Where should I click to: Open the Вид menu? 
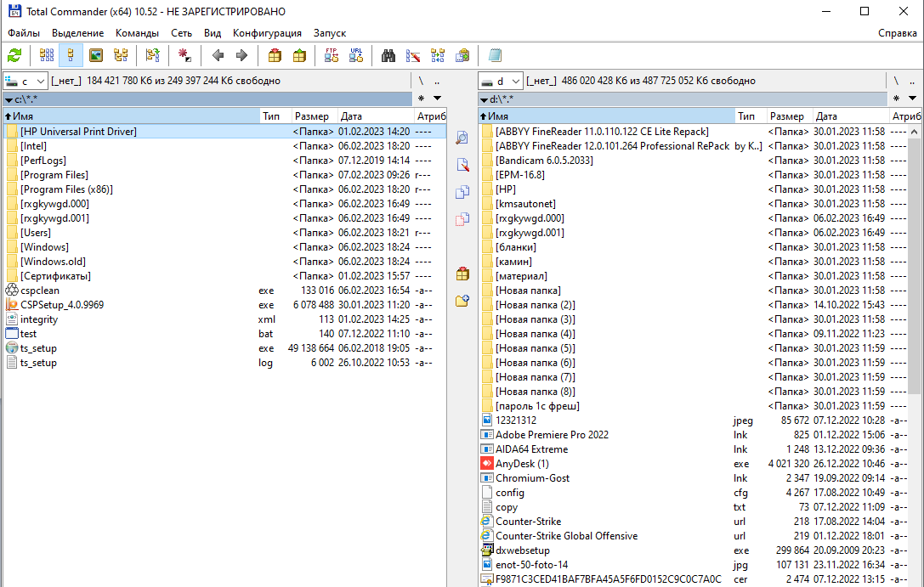point(213,33)
